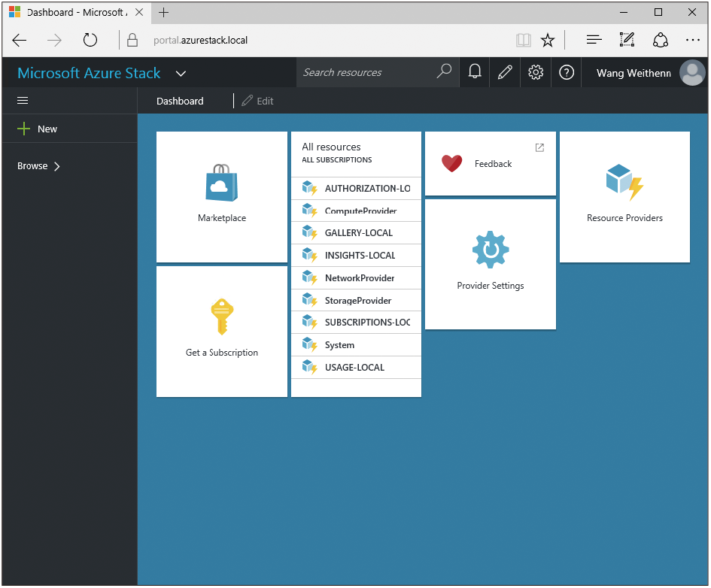
Task: Open Resource Providers cube icon
Action: (x=624, y=182)
